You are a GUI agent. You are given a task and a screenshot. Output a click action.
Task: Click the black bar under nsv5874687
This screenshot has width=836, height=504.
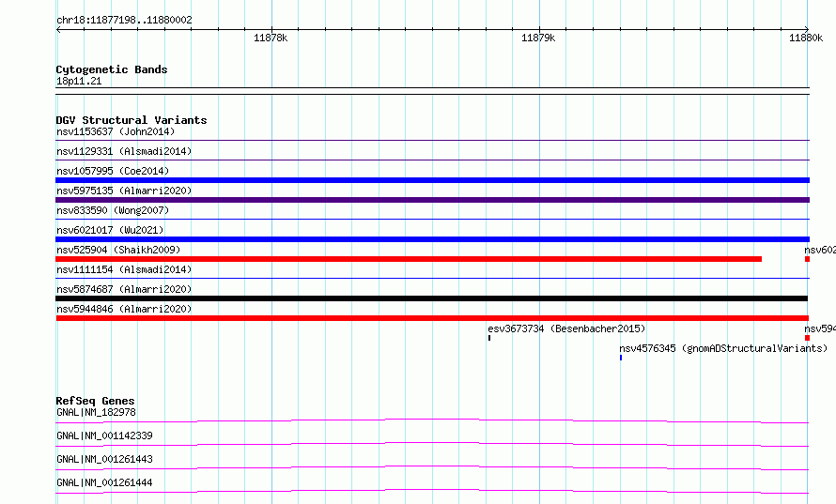coord(432,298)
